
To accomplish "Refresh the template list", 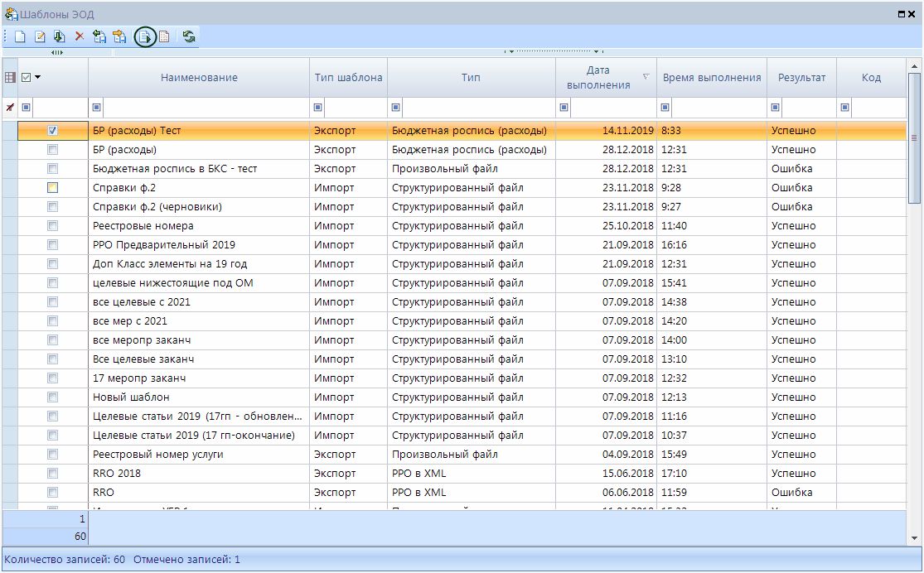I will point(189,36).
